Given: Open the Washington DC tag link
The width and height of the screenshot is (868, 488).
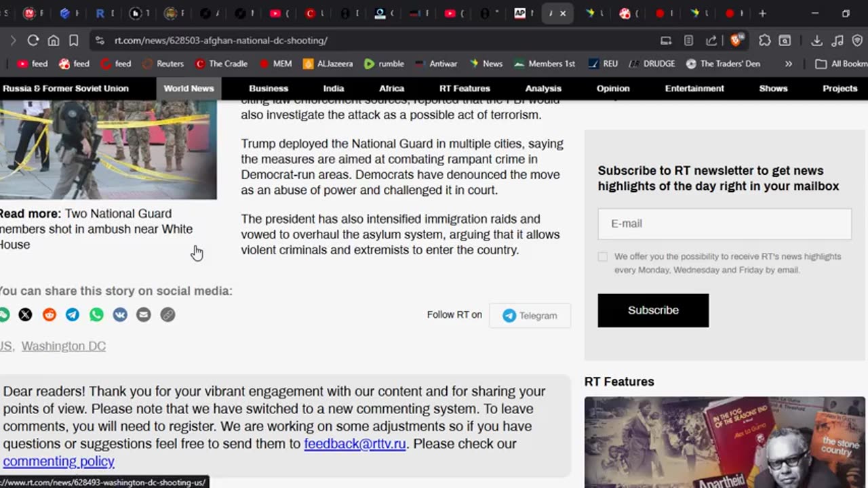Looking at the screenshot, I should tap(64, 346).
